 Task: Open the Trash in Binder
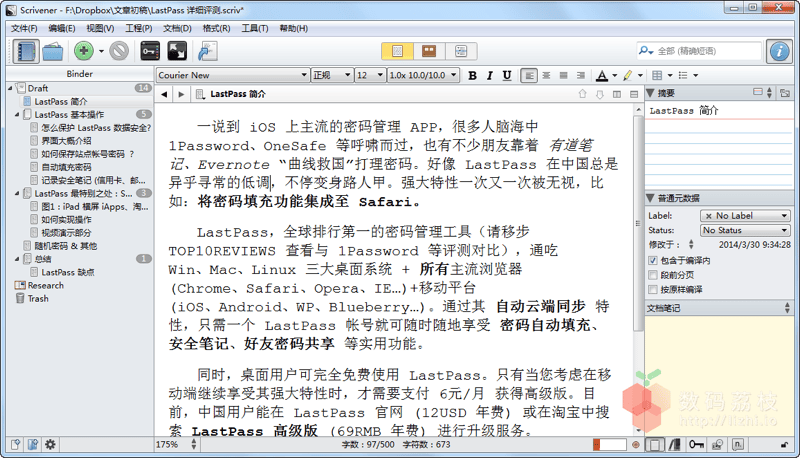pos(38,299)
